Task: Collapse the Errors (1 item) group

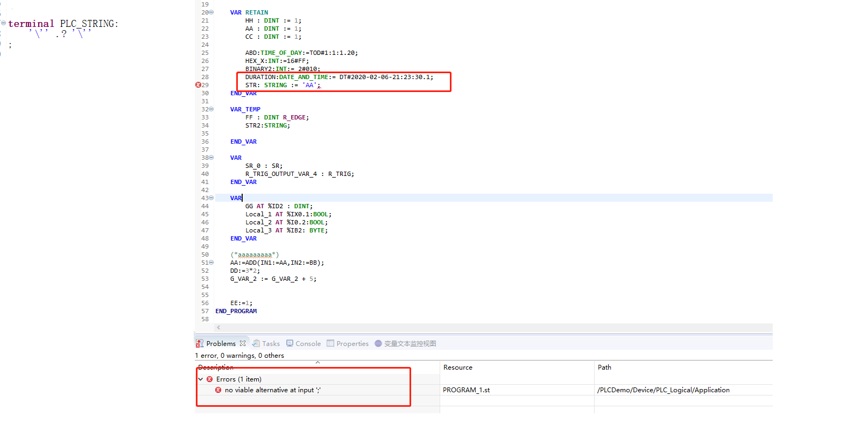Action: coord(201,379)
